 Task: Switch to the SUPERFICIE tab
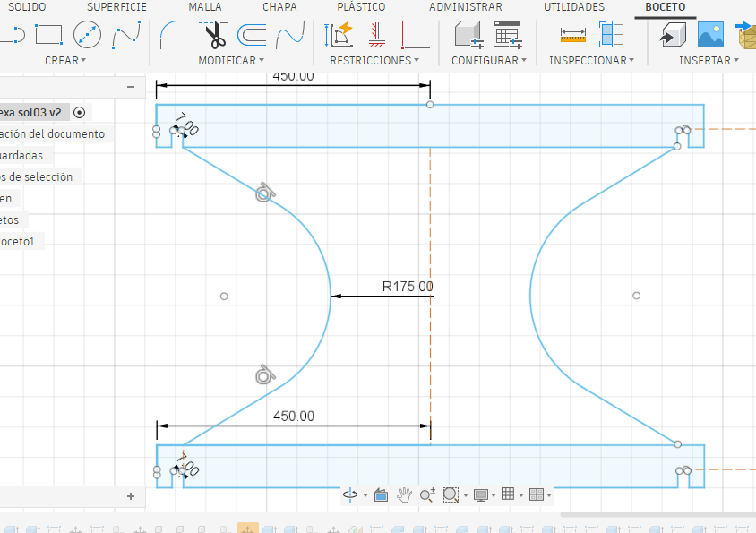[116, 7]
